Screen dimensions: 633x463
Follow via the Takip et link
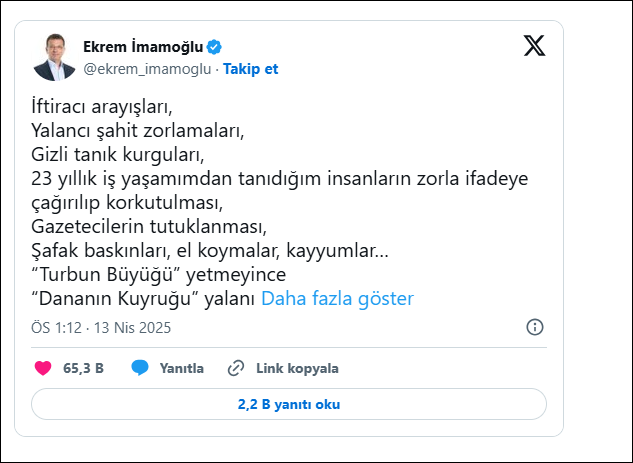point(250,69)
